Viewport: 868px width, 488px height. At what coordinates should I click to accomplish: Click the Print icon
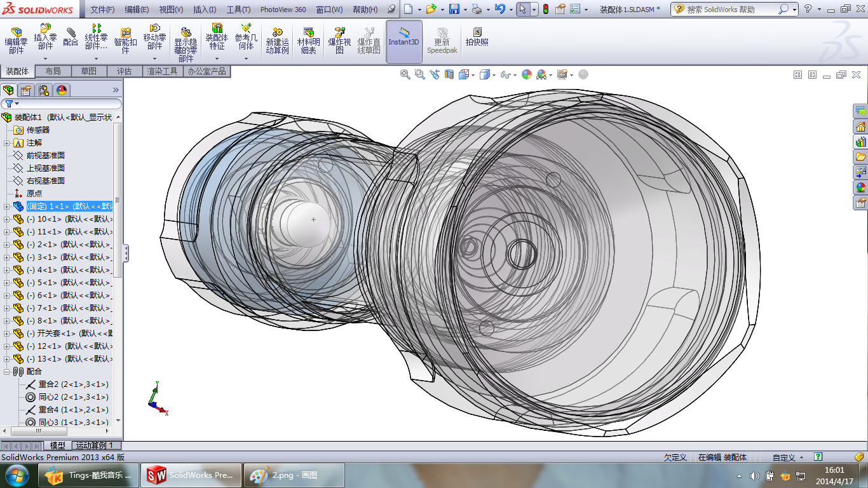point(477,9)
